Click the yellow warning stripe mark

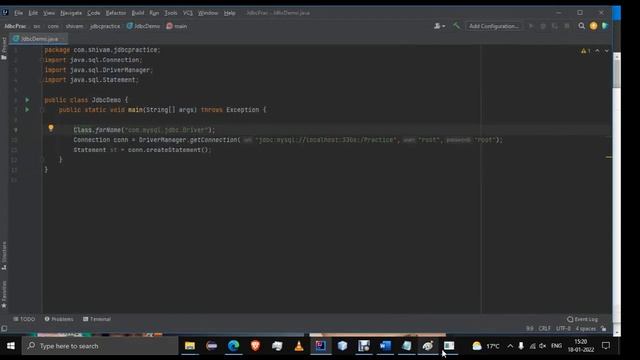point(609,157)
